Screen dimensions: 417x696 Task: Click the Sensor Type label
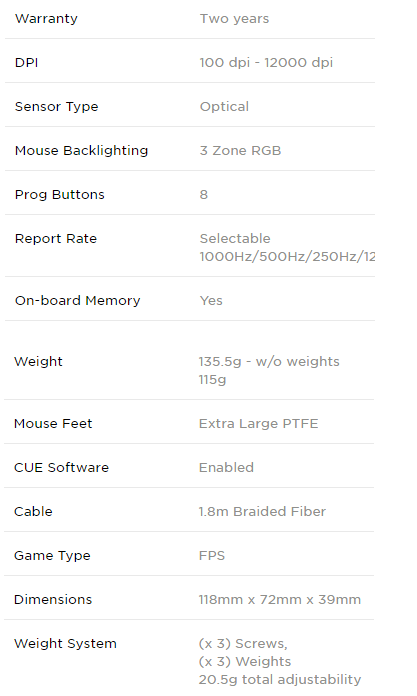coord(56,107)
